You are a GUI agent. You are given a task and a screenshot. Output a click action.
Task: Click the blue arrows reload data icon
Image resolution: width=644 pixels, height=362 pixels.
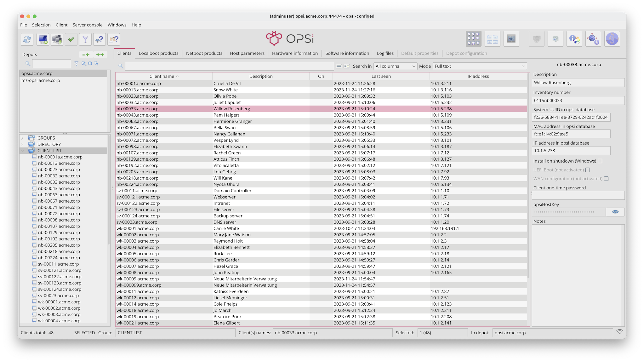27,39
